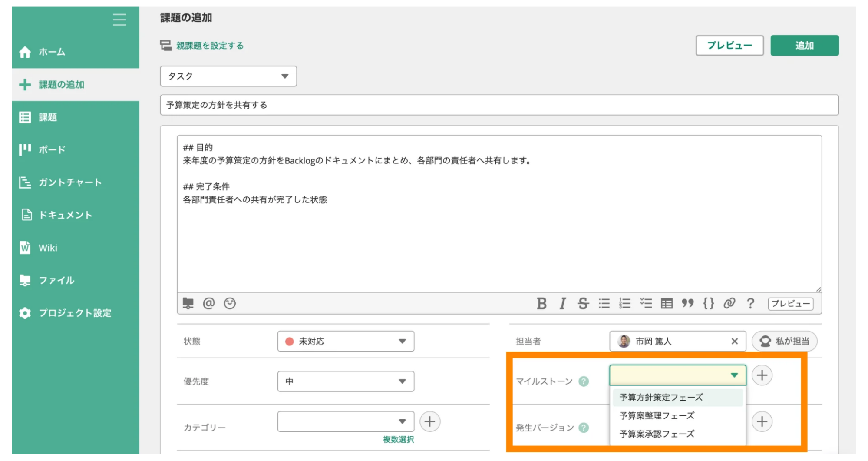Open the emoji picker icon
The image size is (868, 461).
point(230,303)
